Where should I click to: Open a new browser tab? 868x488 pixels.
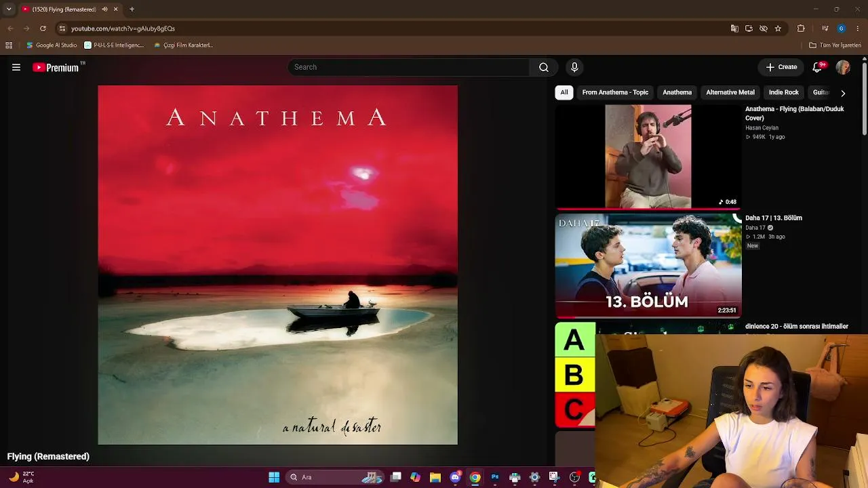pyautogui.click(x=132, y=9)
